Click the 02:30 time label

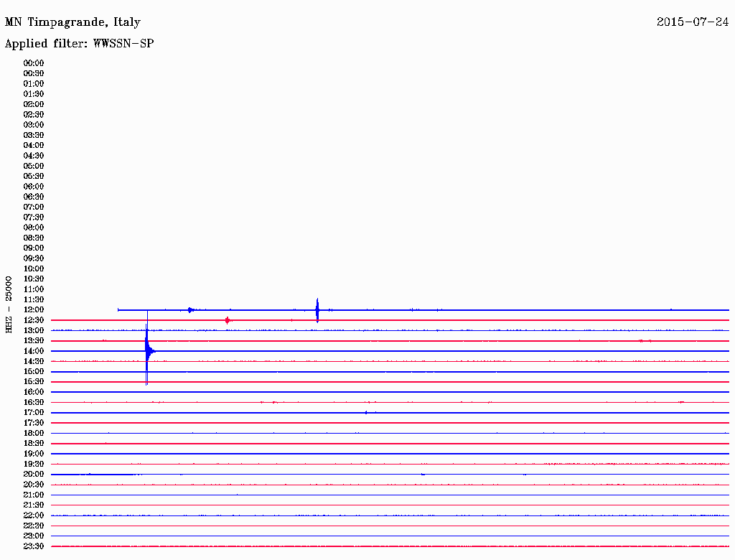(x=33, y=114)
